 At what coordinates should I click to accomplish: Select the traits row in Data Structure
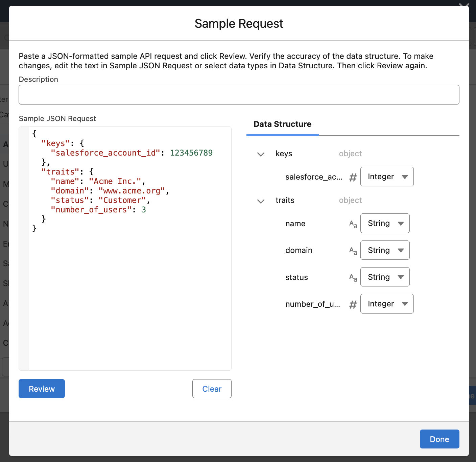tap(285, 200)
